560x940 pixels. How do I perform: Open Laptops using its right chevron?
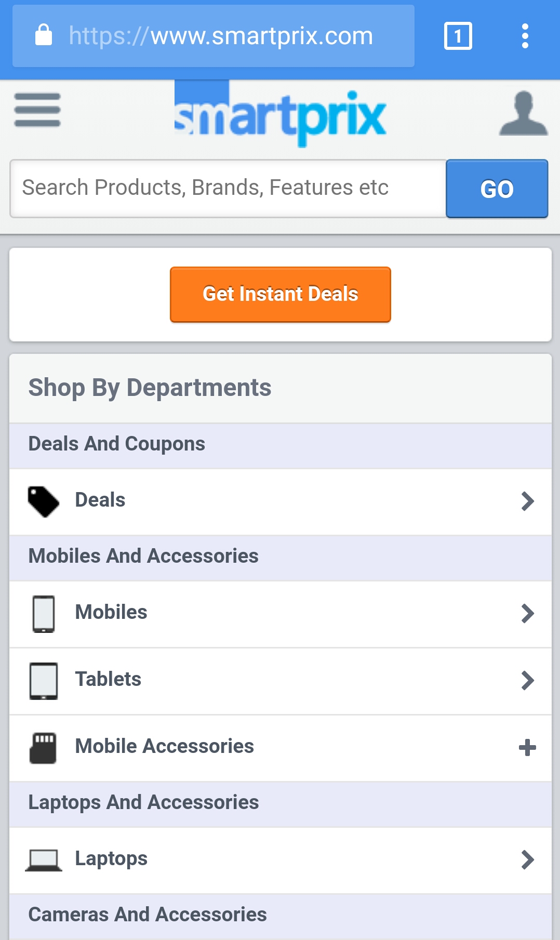click(x=528, y=860)
